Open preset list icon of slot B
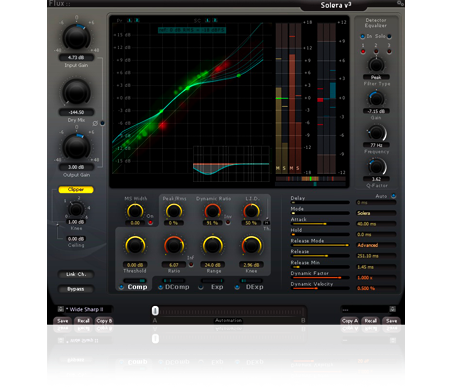Screen dimensions: 455x390 pos(392,309)
